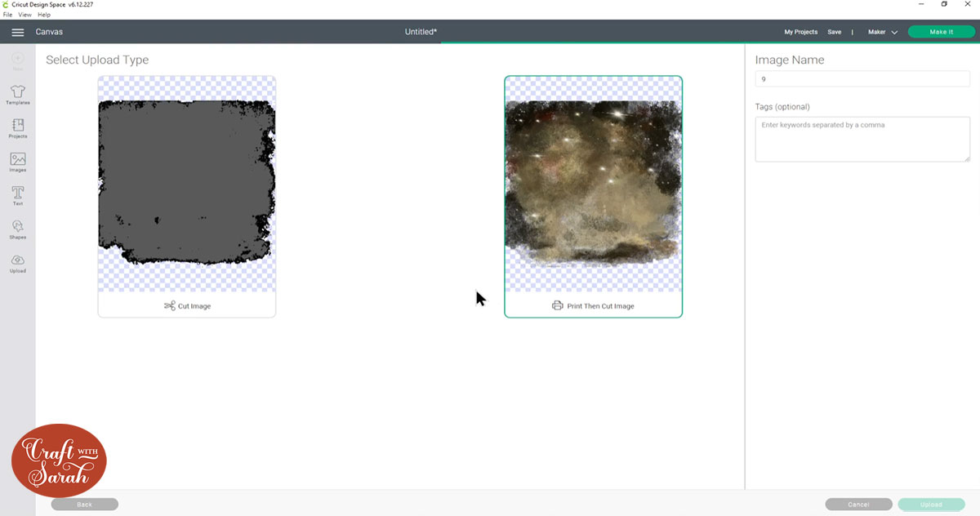Cancel the upload
The image size is (980, 516).
click(x=858, y=505)
